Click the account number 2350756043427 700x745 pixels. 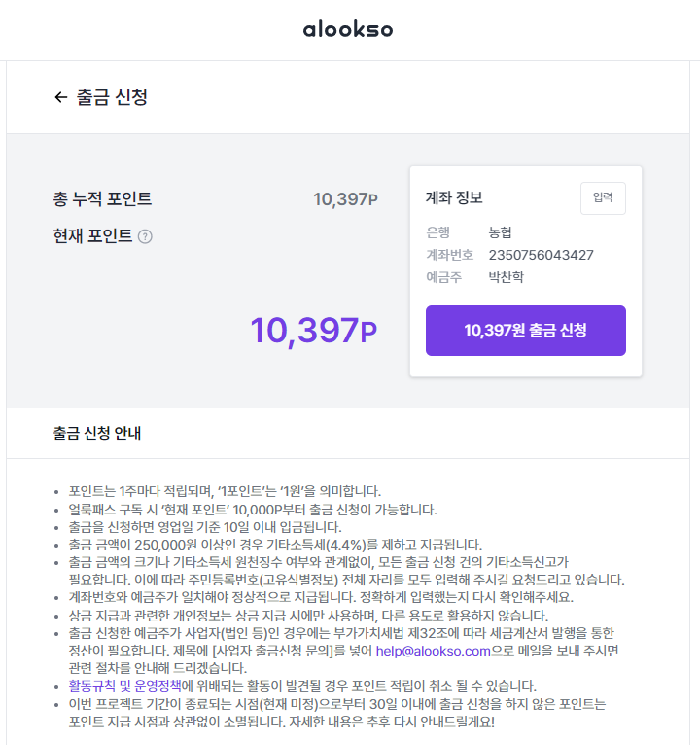click(x=541, y=255)
